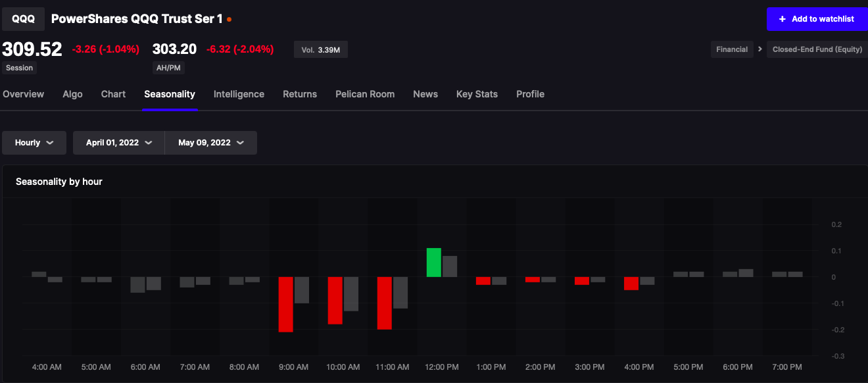Show the Key Stats tab
Screen dimensions: 868x383
coord(477,94)
